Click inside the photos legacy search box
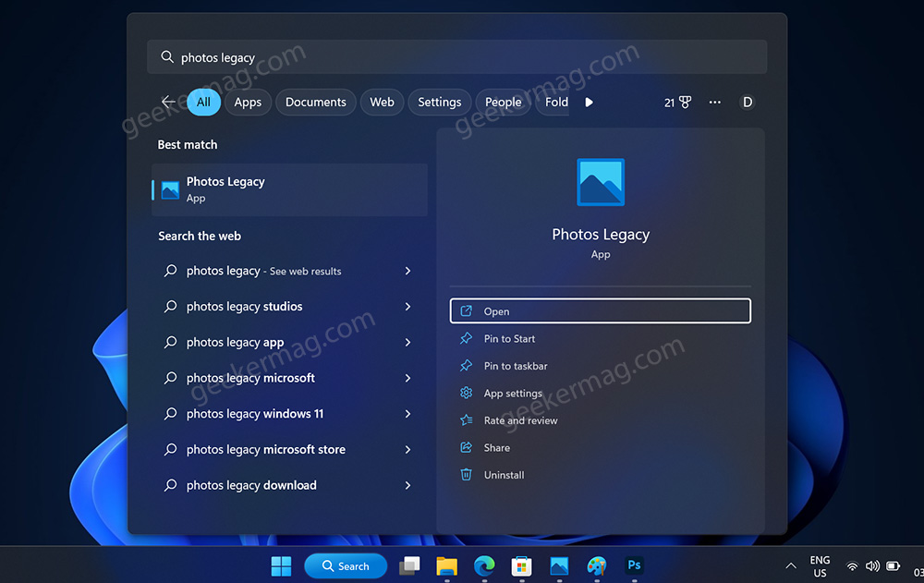This screenshot has width=924, height=583. [x=456, y=57]
